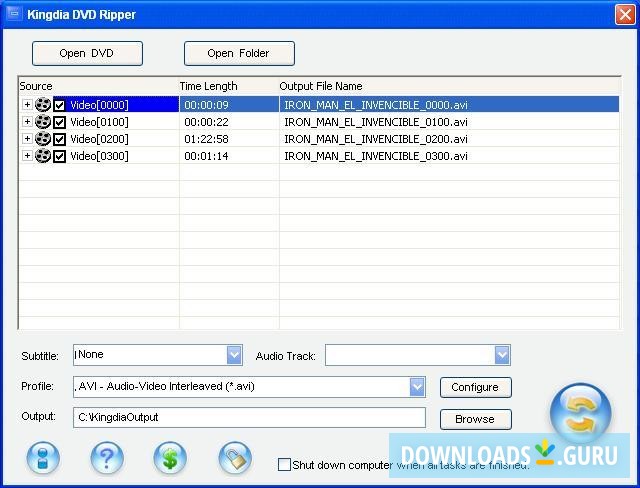Open the window system menu icon in title bar

[x=14, y=14]
